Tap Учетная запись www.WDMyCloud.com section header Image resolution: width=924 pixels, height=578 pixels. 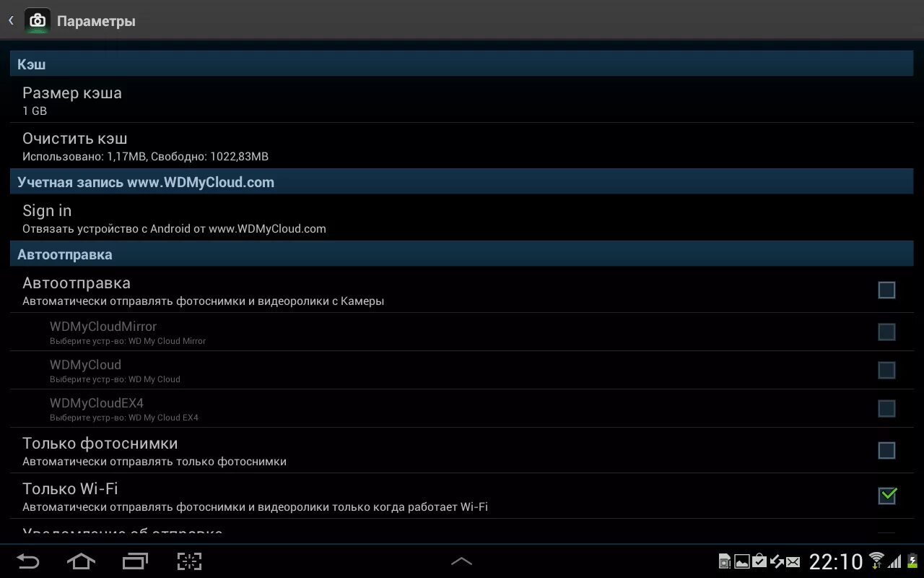(462, 182)
